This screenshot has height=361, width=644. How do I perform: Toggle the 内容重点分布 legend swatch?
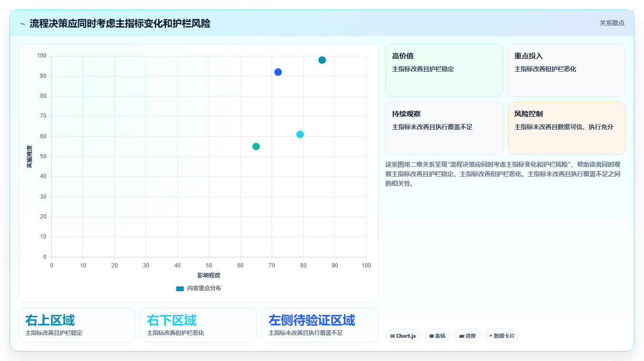tap(180, 288)
